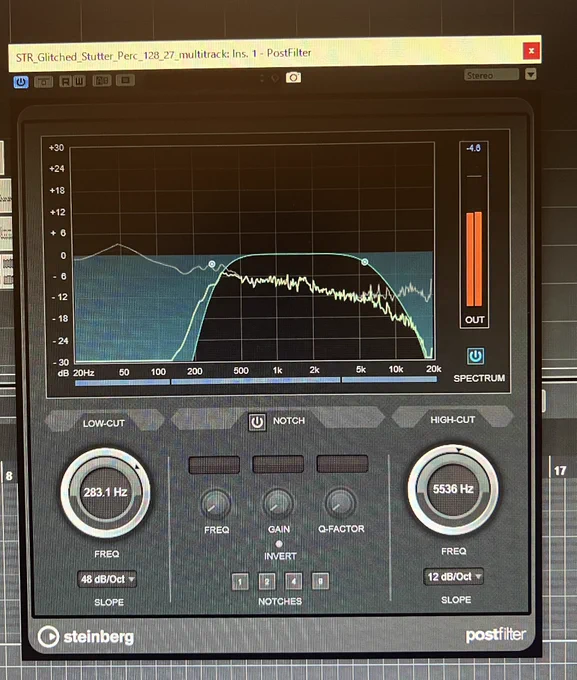Click the Stereo routing field
This screenshot has width=577, height=680.
coord(491,75)
